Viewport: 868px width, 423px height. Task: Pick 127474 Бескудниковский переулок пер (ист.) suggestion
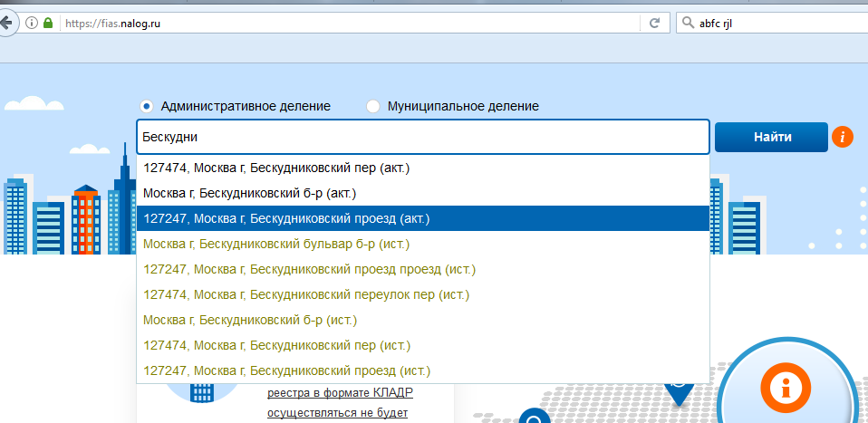point(306,294)
